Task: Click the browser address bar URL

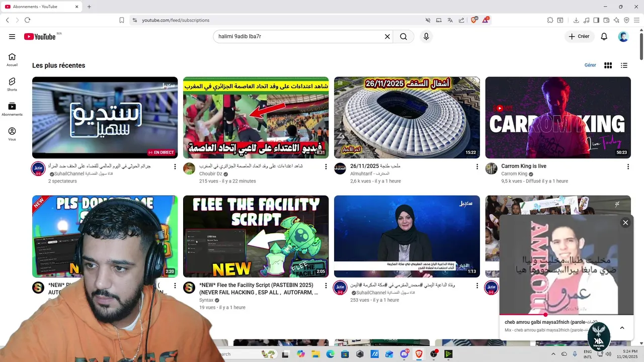Action: pos(176,20)
